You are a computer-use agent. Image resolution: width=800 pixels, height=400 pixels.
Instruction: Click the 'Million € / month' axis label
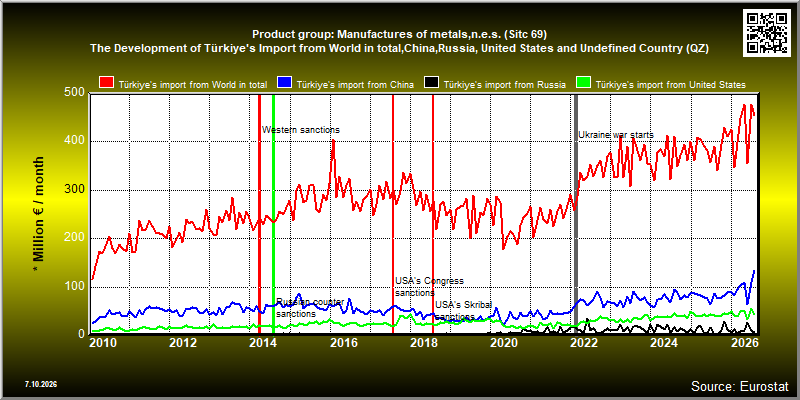(39, 215)
